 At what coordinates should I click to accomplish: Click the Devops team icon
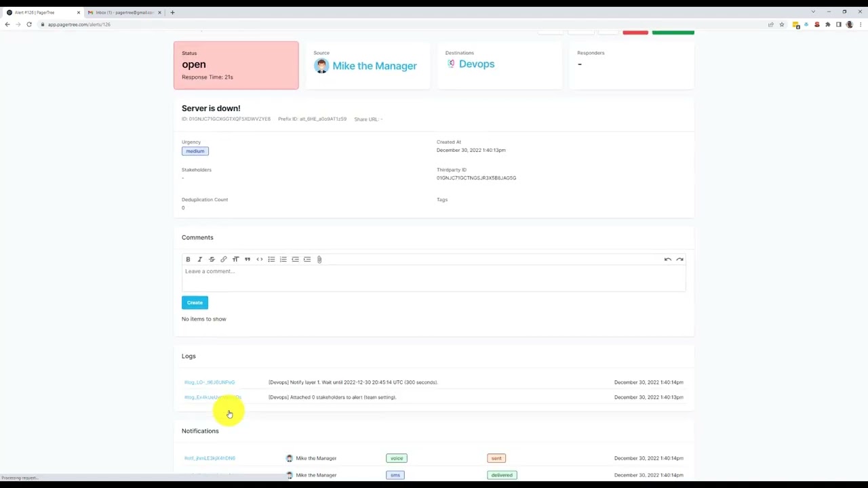pos(451,64)
